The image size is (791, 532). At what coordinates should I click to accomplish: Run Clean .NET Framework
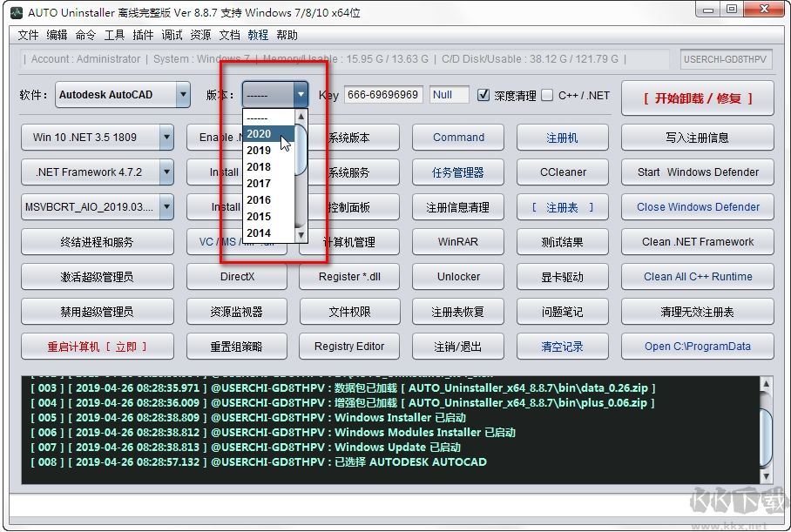click(696, 241)
